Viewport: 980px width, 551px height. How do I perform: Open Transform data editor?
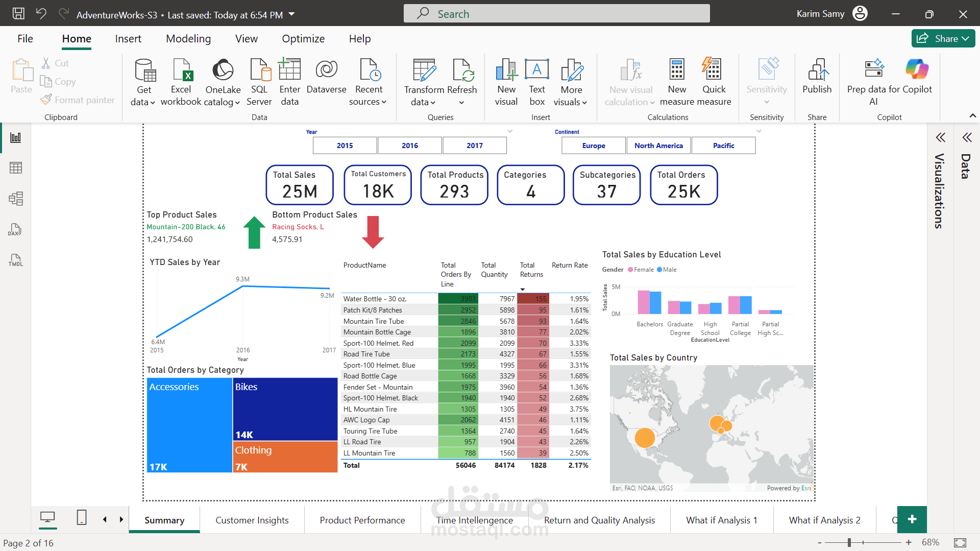click(x=424, y=82)
